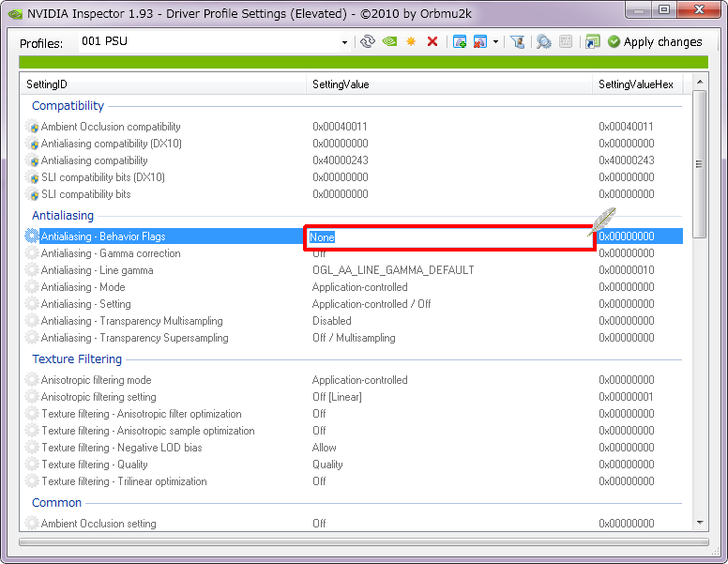The image size is (728, 564).
Task: Click the settings list scroll down arrow
Action: pyautogui.click(x=700, y=523)
